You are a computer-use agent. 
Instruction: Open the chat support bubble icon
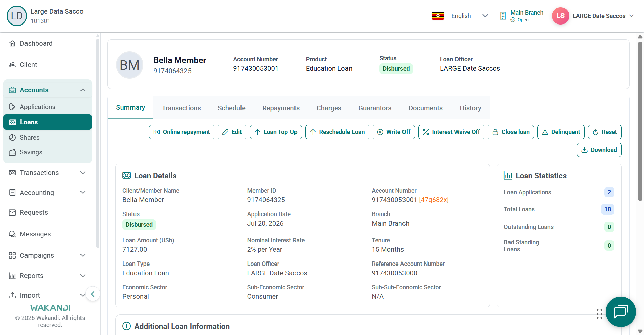tap(621, 312)
